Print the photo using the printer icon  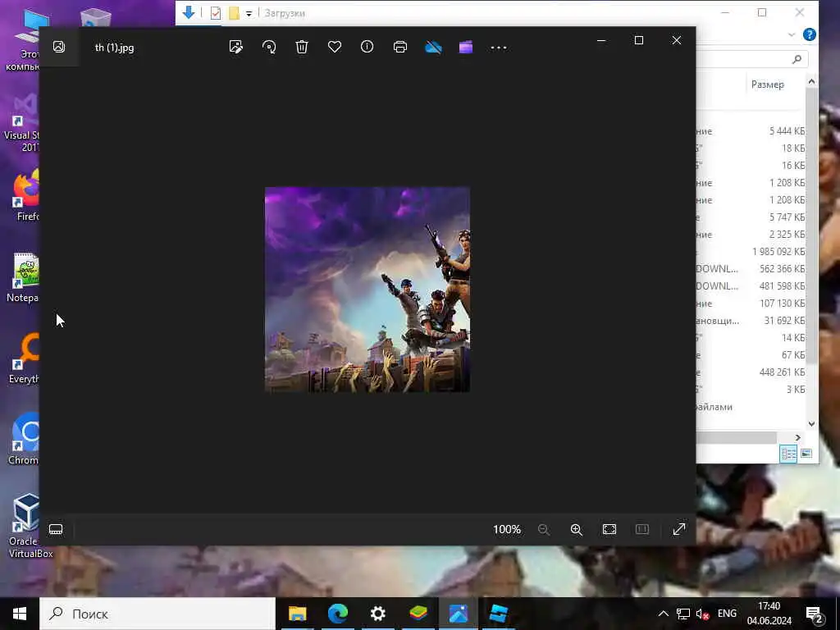click(x=400, y=47)
